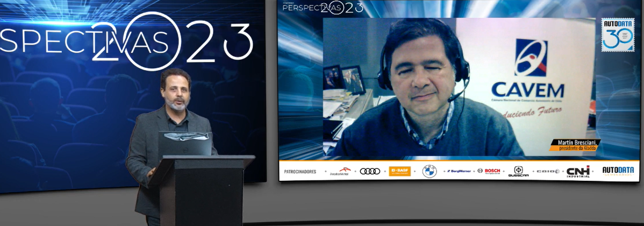Viewport: 644px width, 226px height.
Task: Click the laptop on the podium
Action: (184, 144)
